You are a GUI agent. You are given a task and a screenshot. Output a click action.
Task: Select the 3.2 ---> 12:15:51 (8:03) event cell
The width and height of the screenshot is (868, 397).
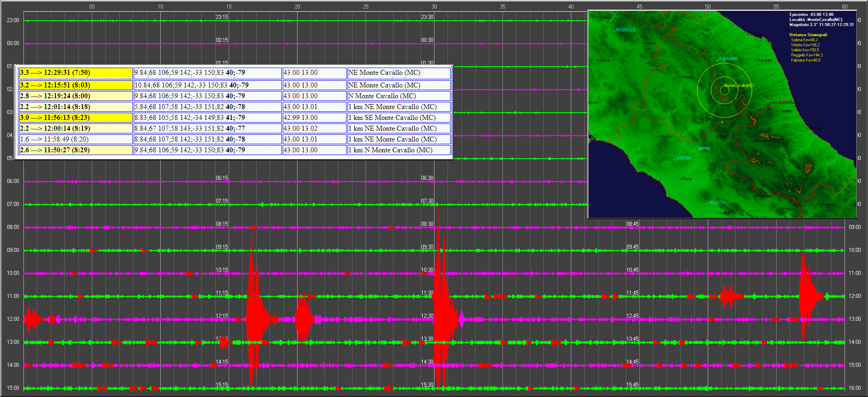(76, 85)
